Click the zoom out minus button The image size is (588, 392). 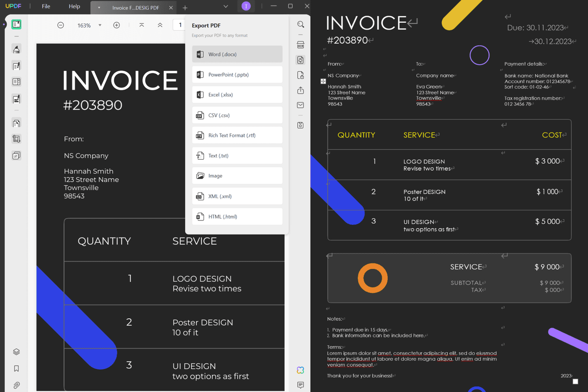tap(61, 25)
